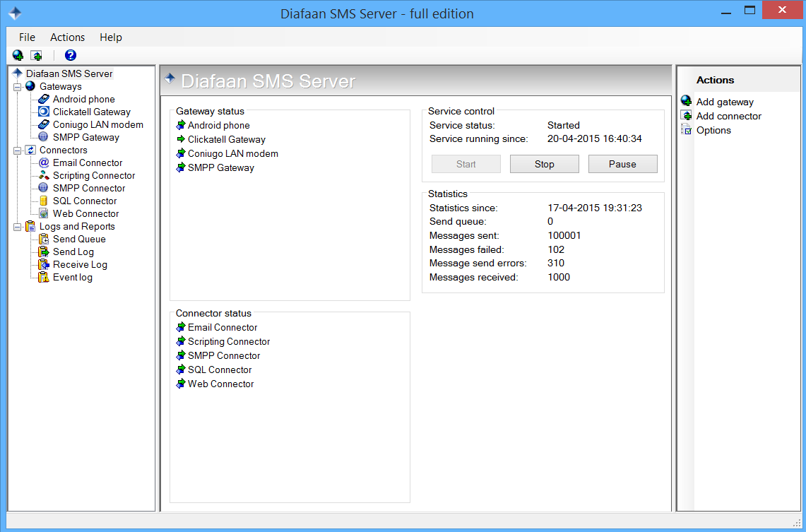The image size is (806, 532).
Task: Maximize the Diafaan SMS Server window
Action: (750, 11)
